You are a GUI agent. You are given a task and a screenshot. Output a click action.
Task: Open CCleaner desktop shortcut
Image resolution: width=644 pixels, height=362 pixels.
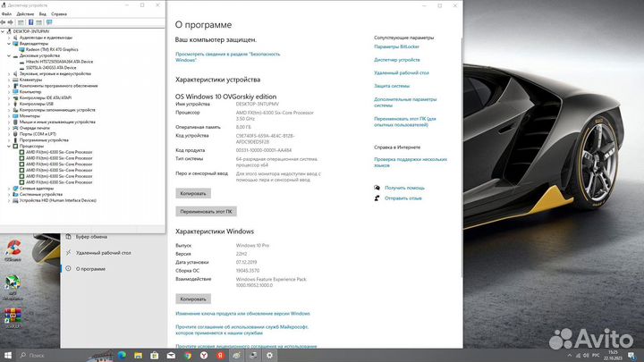click(x=13, y=250)
